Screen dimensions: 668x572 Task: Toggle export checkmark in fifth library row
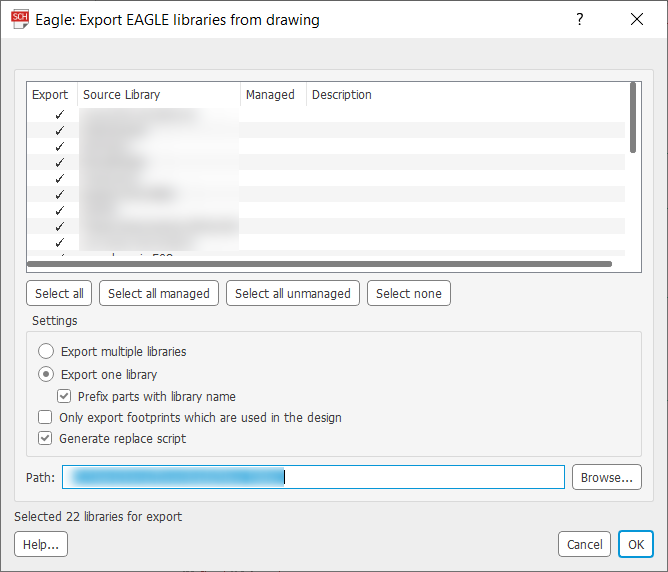click(60, 178)
